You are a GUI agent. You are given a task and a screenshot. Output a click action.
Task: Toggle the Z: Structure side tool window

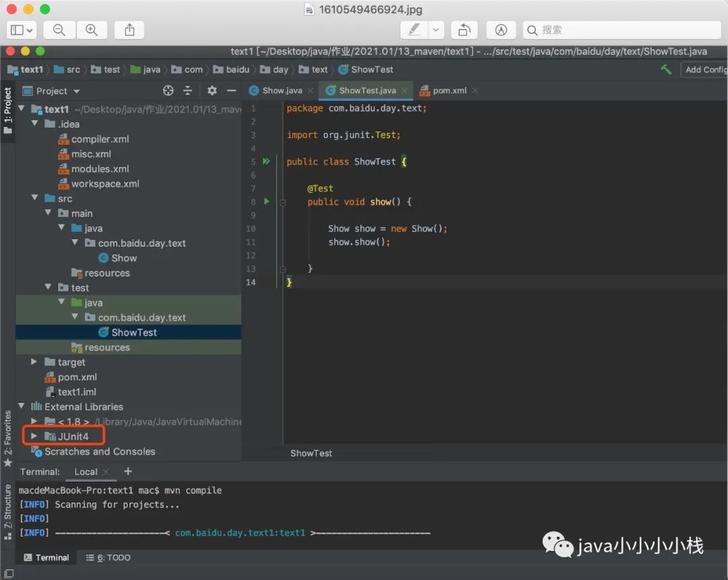point(7,512)
